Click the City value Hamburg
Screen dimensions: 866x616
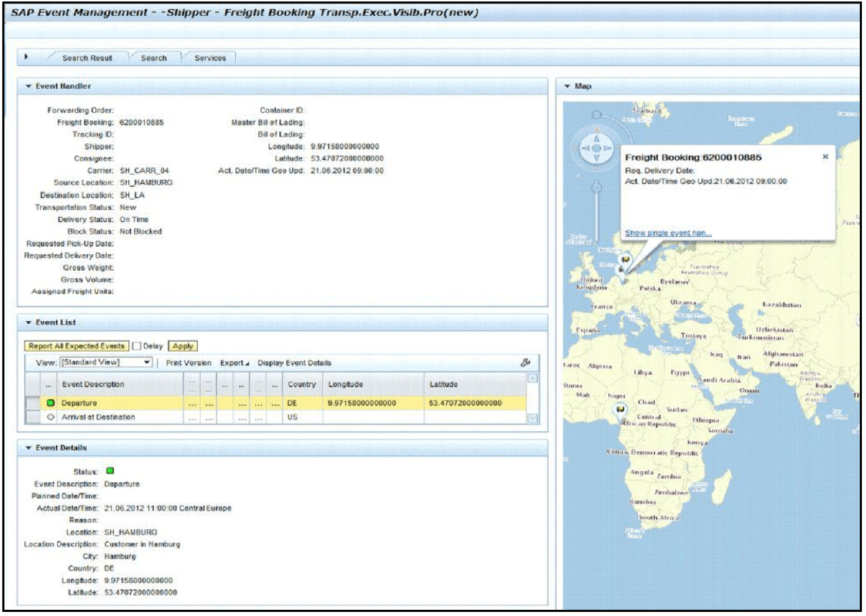tap(120, 556)
